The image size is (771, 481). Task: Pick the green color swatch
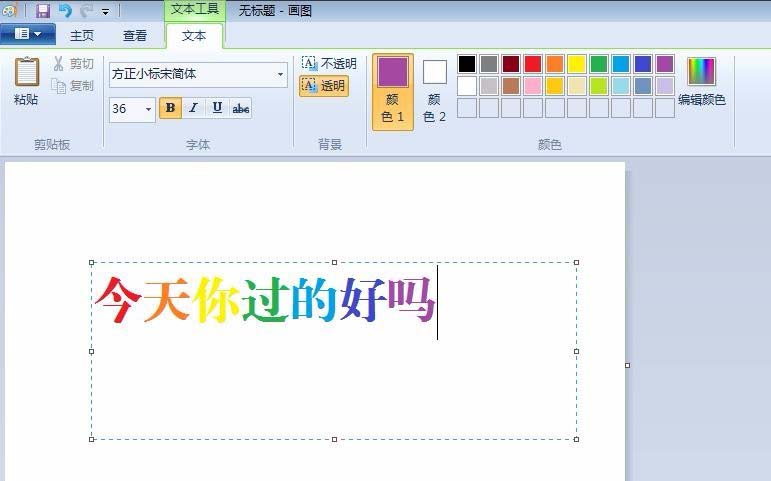pos(599,64)
